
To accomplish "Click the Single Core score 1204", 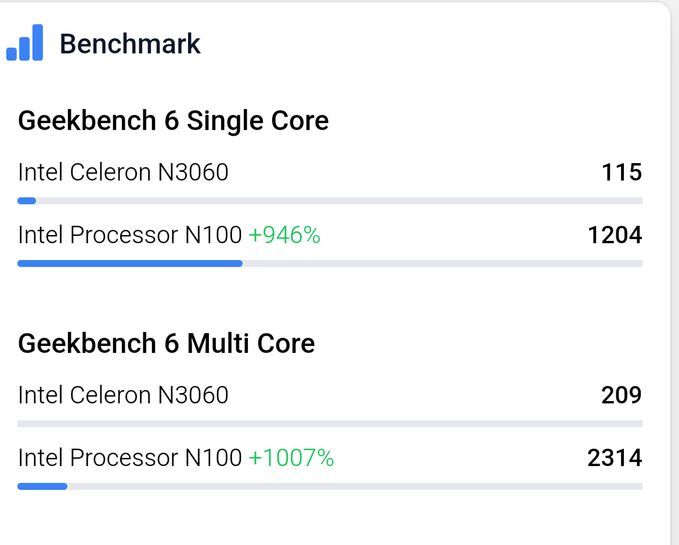I will [x=614, y=235].
